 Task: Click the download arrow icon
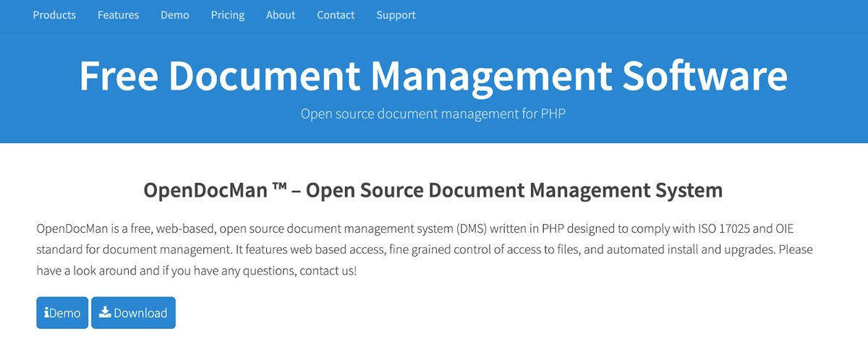(105, 312)
